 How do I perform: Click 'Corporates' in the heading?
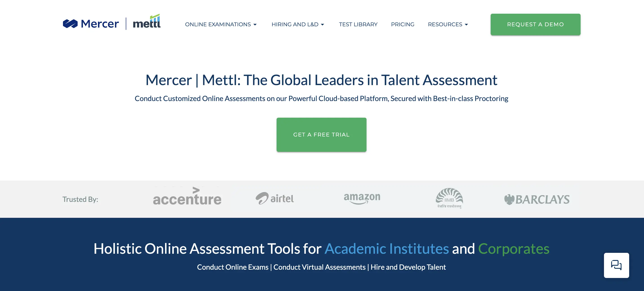point(514,249)
